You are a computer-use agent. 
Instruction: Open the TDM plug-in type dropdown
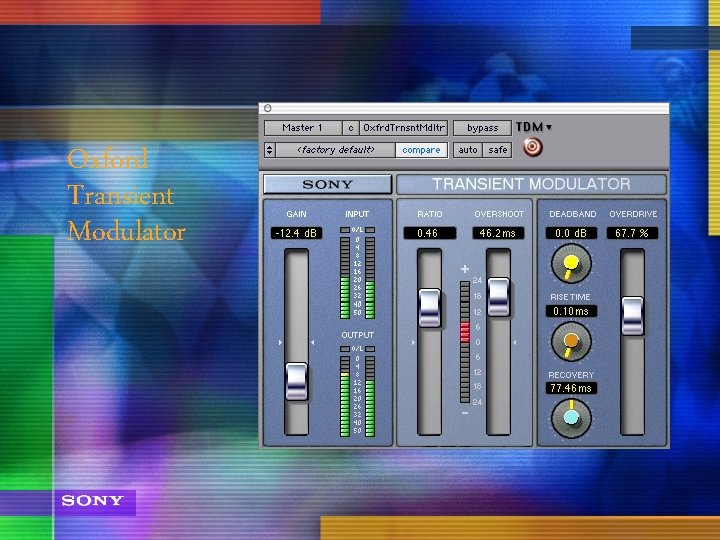pos(534,127)
